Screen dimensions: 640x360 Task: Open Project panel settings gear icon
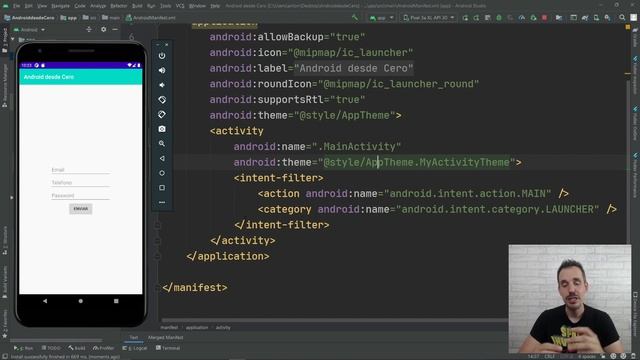click(103, 29)
